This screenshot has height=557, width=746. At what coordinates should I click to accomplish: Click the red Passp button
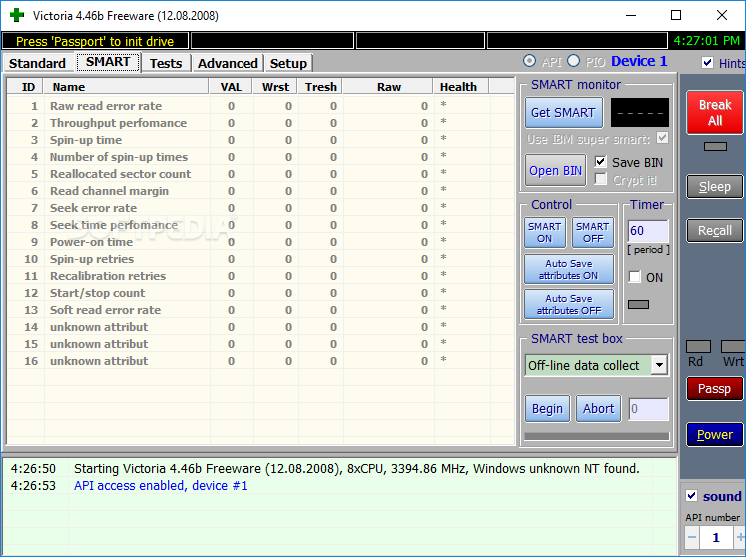click(715, 389)
